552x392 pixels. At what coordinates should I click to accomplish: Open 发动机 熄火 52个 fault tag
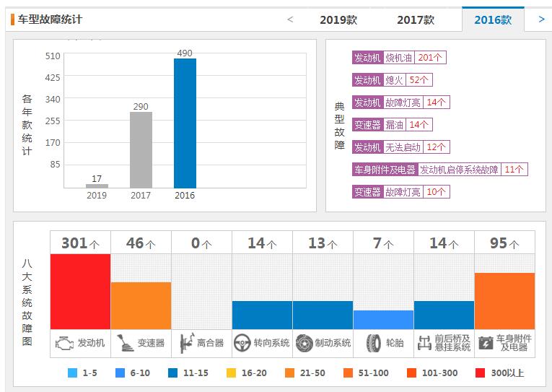click(x=393, y=80)
